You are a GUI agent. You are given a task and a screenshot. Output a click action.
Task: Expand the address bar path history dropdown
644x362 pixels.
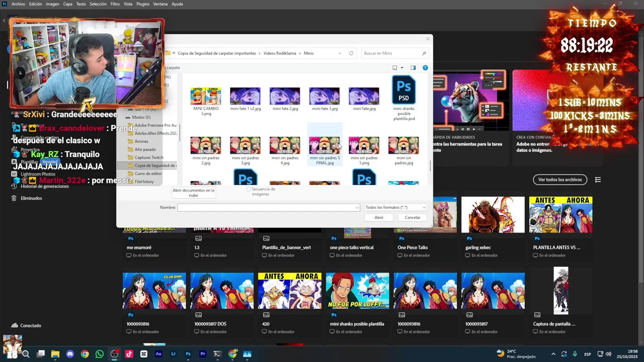[x=340, y=53]
